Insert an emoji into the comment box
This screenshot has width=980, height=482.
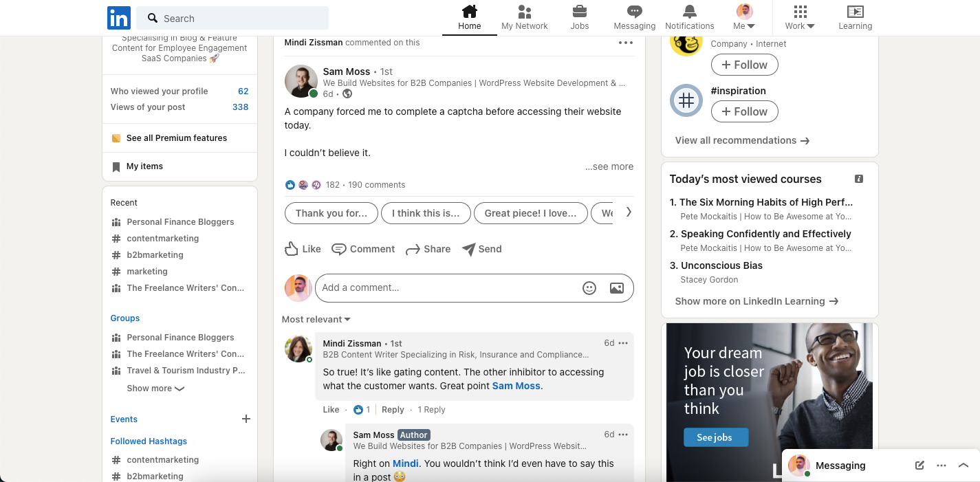(589, 288)
